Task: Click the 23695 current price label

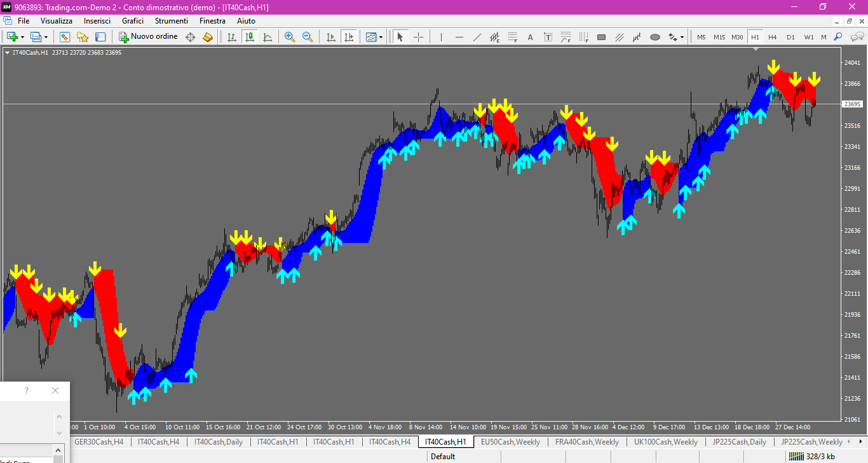Action: point(851,104)
